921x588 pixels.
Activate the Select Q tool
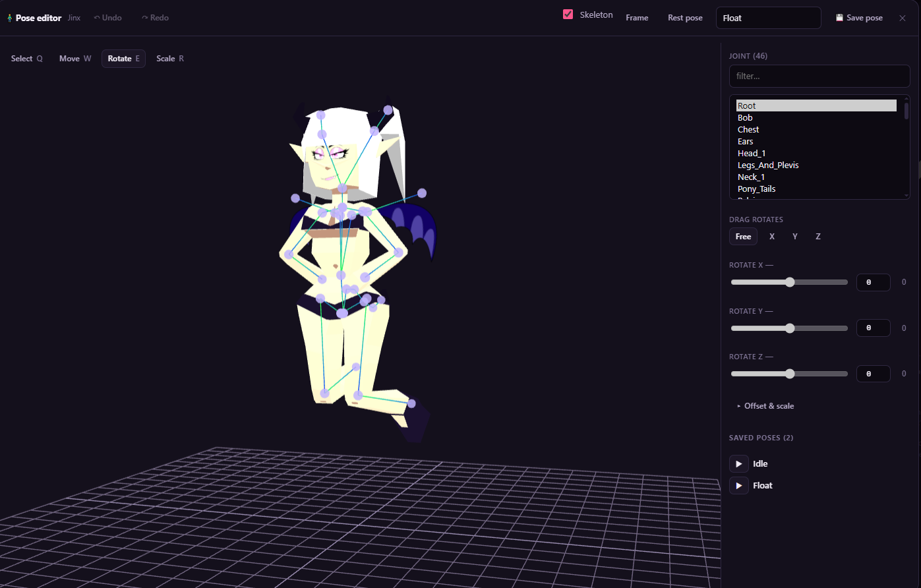coord(27,59)
